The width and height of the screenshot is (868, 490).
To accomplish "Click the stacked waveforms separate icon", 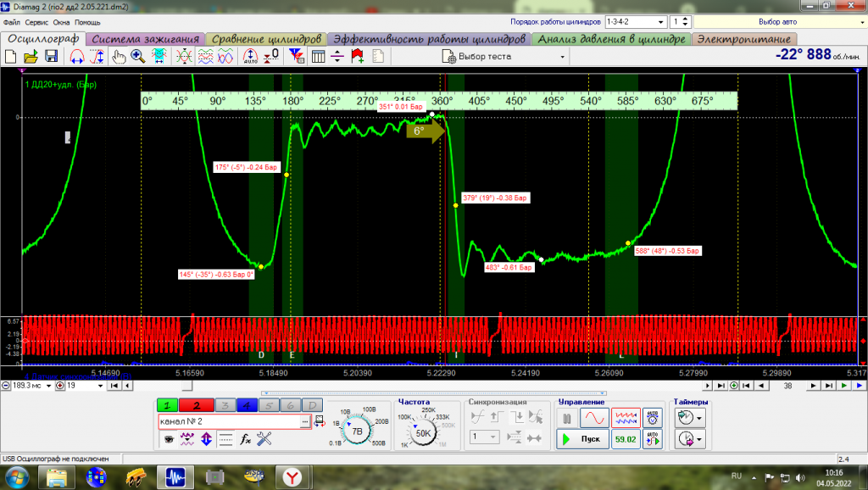I will pos(205,57).
